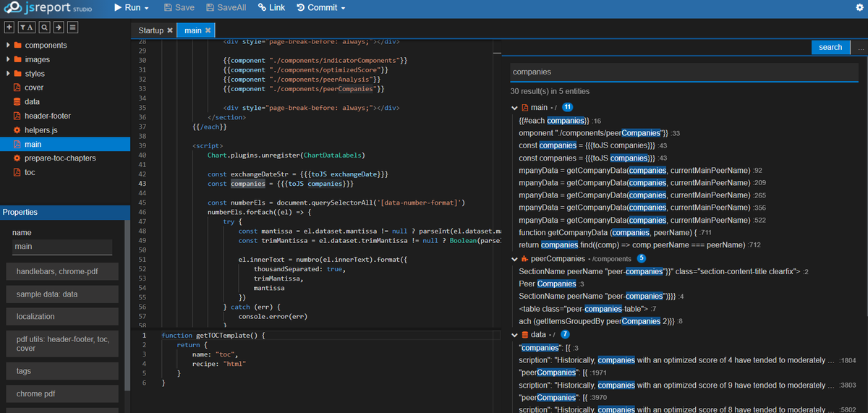Expand the sample data: data section

pos(62,294)
